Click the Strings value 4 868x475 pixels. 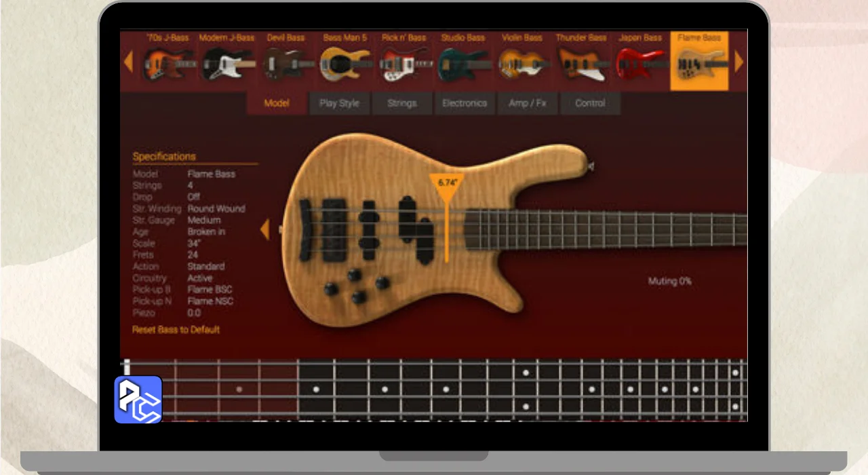[191, 185]
